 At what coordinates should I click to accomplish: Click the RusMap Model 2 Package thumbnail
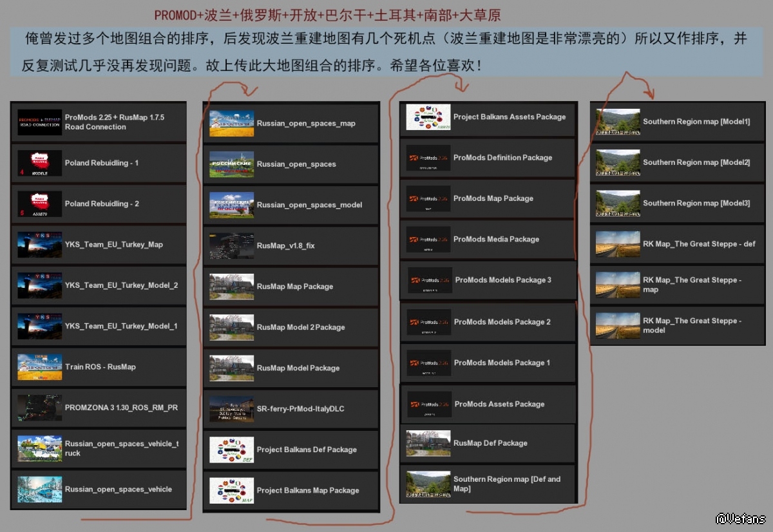coord(231,327)
